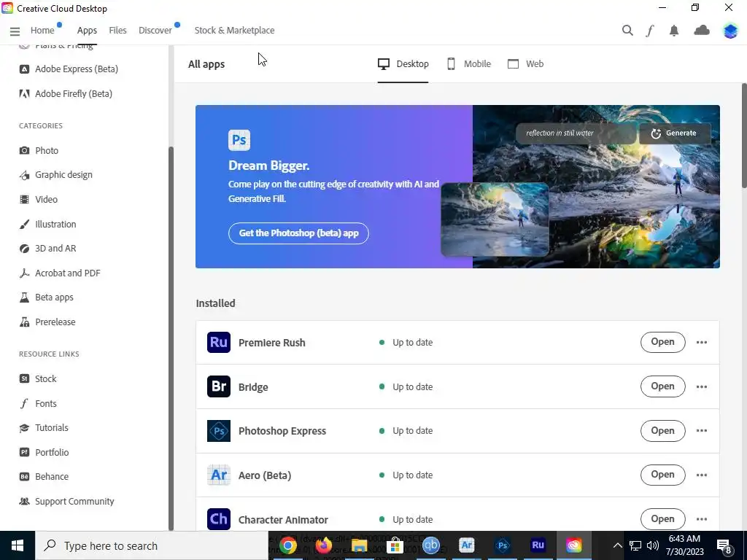
Task: Click the taskbar search box
Action: click(x=152, y=545)
